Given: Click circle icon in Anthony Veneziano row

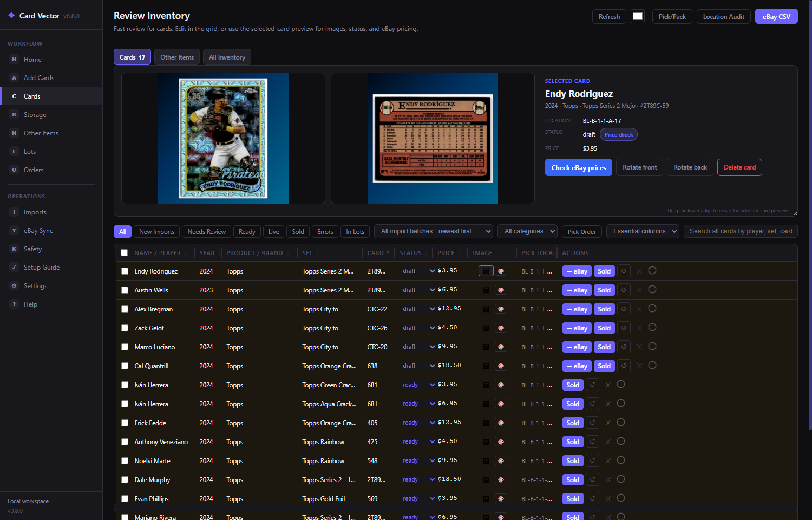Looking at the screenshot, I should (x=621, y=441).
